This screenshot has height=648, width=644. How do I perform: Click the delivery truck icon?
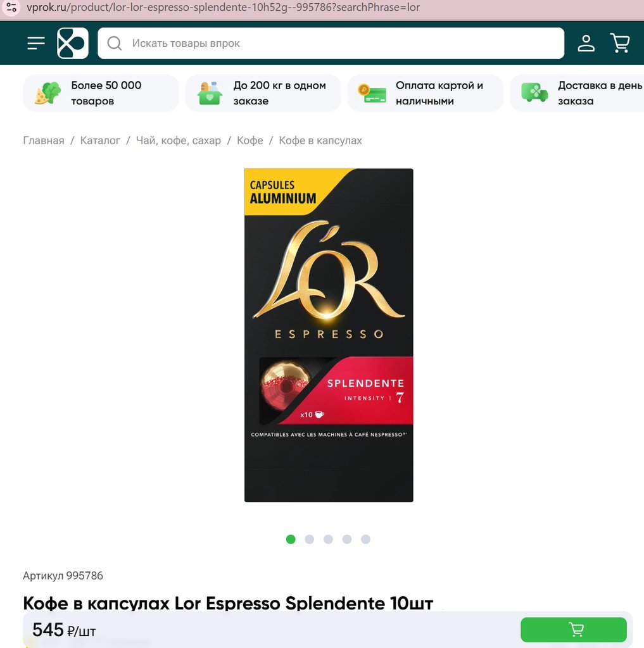point(534,92)
